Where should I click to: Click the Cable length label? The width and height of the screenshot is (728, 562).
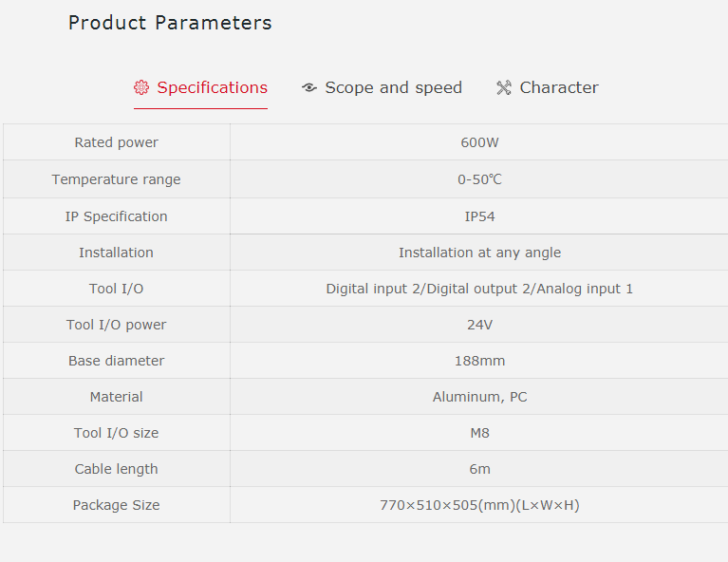117,469
